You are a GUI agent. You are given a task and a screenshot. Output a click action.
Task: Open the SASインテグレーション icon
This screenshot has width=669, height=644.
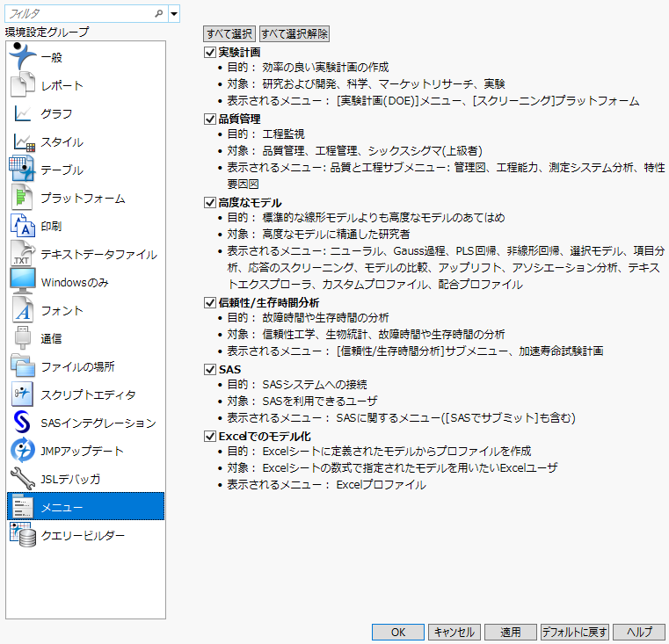pos(22,423)
